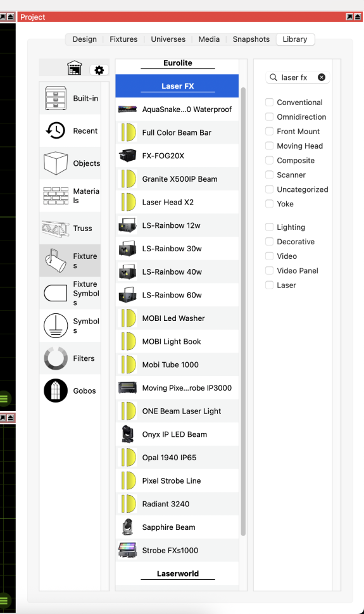Select the Recent history clock icon
Screen dimensions: 364x614
tap(55, 131)
